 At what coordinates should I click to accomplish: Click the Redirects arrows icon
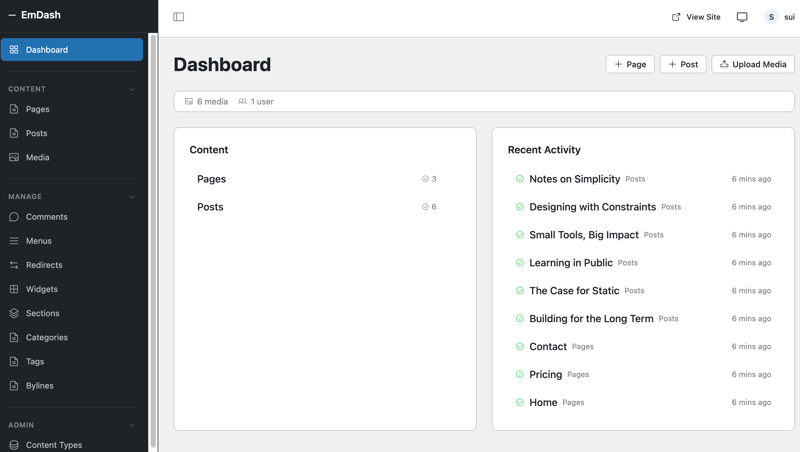click(14, 265)
